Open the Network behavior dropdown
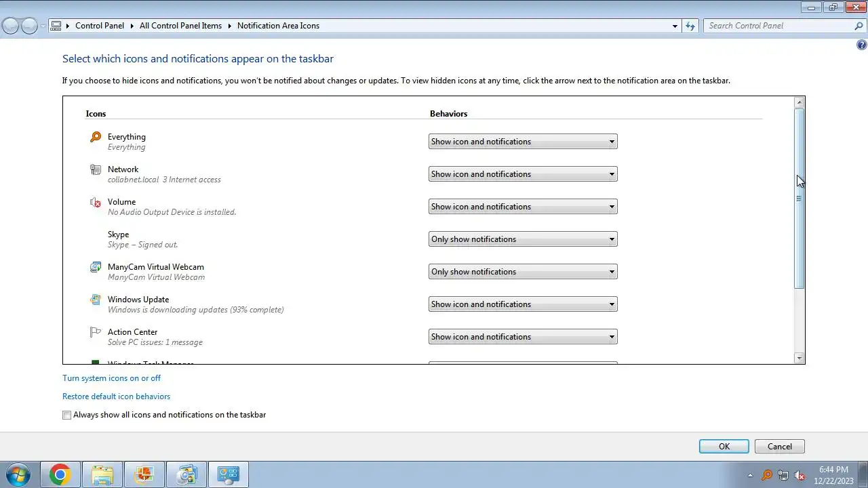 523,174
